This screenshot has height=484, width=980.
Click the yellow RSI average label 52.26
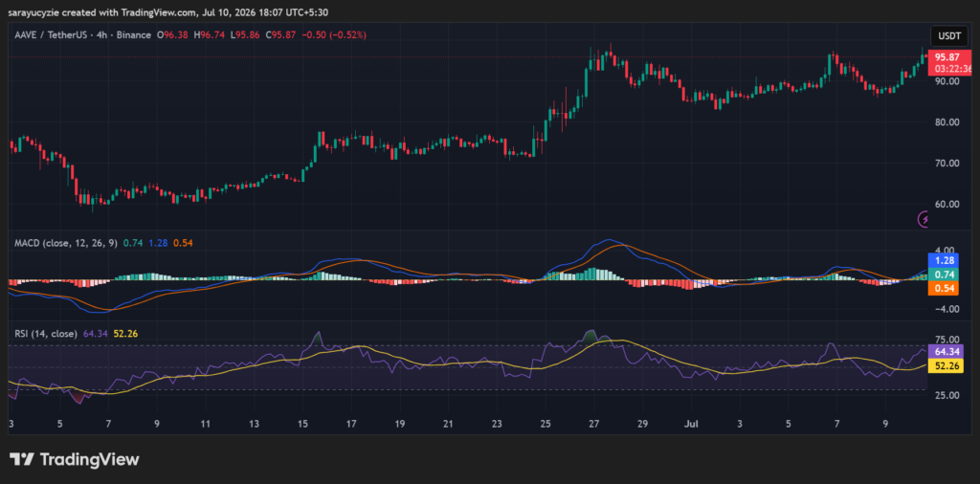[x=947, y=366]
